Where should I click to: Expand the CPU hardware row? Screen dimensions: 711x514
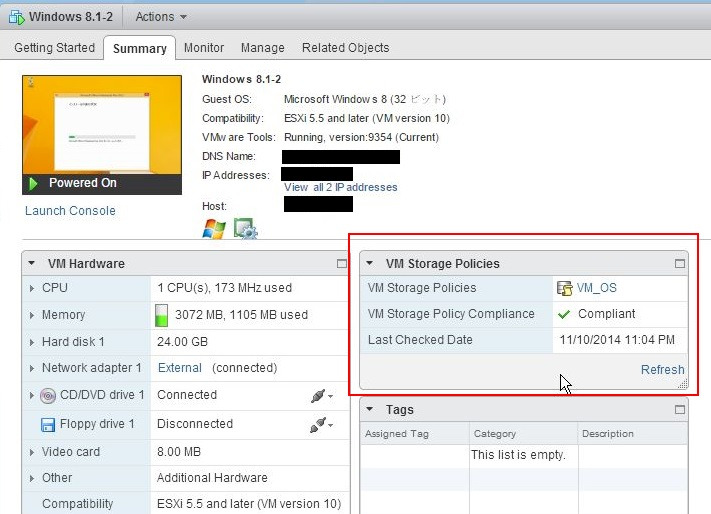coord(31,288)
